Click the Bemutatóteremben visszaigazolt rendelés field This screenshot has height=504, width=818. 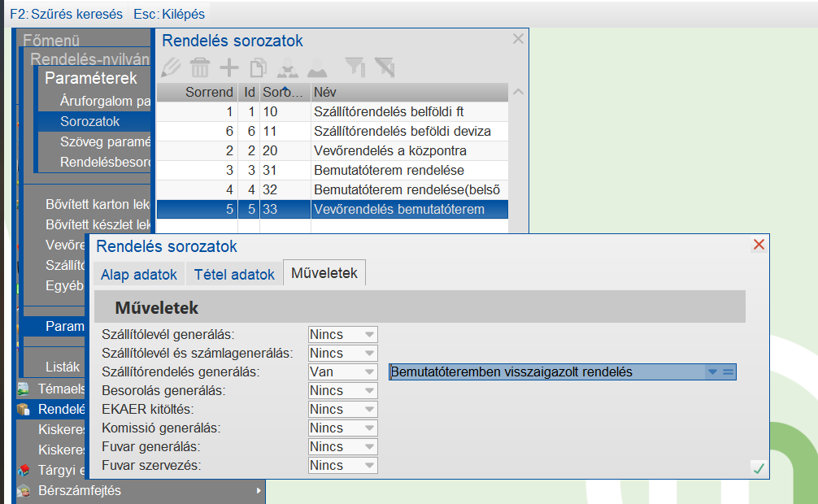coord(563,372)
